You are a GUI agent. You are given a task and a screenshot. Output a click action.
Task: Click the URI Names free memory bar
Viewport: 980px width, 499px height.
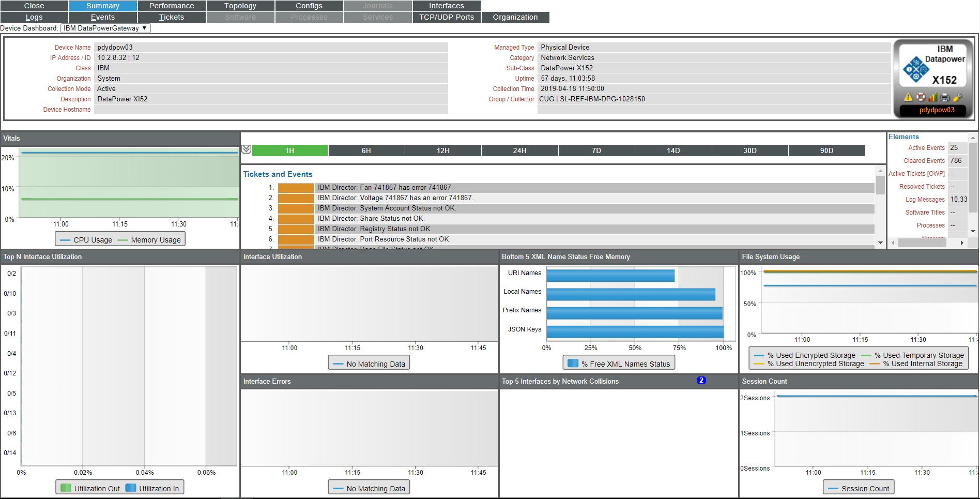(610, 276)
